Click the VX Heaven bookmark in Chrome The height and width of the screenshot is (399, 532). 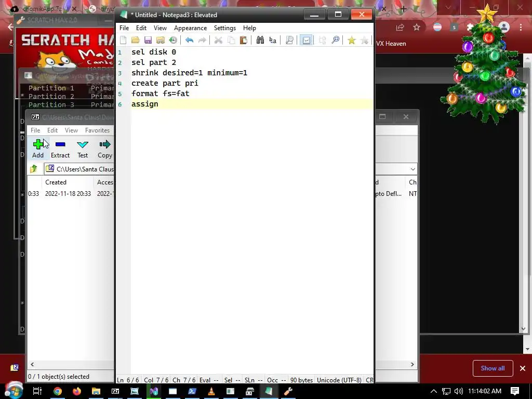pyautogui.click(x=391, y=44)
